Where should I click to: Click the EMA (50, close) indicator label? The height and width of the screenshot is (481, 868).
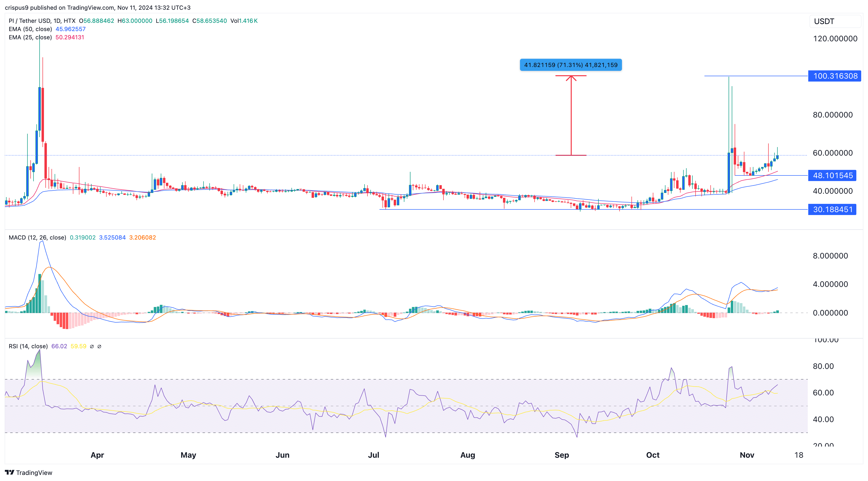pyautogui.click(x=30, y=29)
